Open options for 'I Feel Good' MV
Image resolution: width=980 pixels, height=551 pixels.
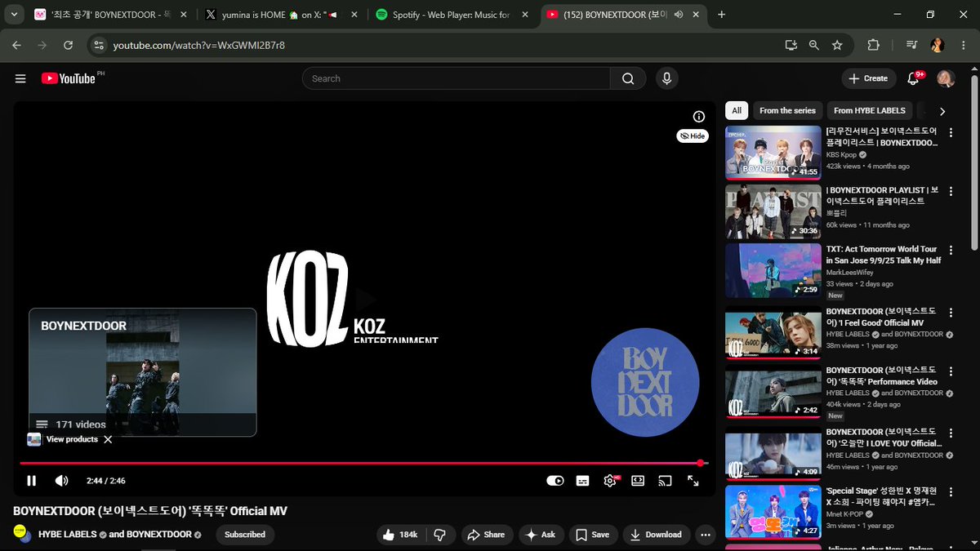(x=951, y=312)
